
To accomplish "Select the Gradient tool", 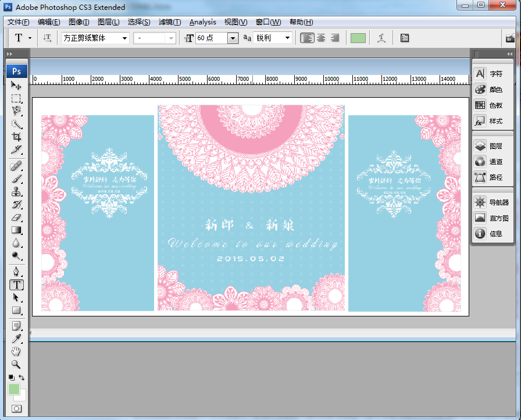I will [x=16, y=230].
